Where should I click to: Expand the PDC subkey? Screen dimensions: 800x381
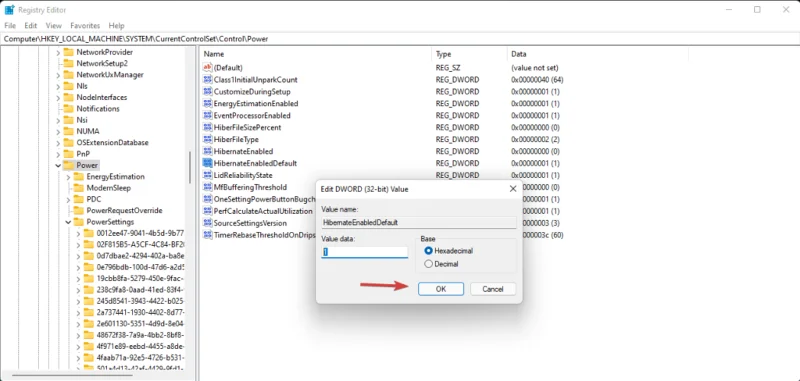tap(68, 199)
